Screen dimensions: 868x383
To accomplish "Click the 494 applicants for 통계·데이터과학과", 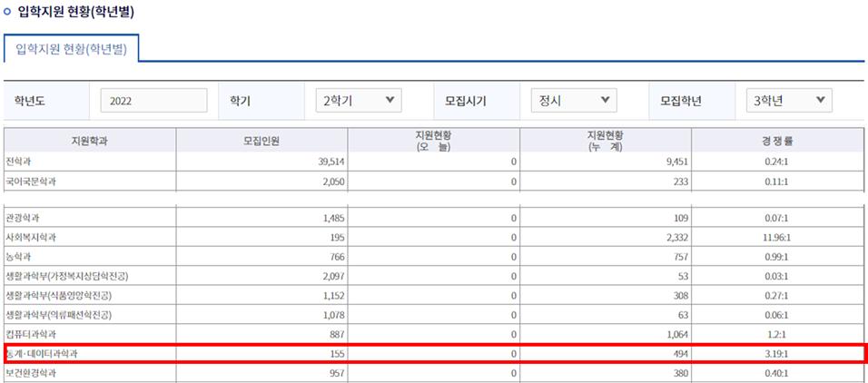I will pyautogui.click(x=682, y=353).
